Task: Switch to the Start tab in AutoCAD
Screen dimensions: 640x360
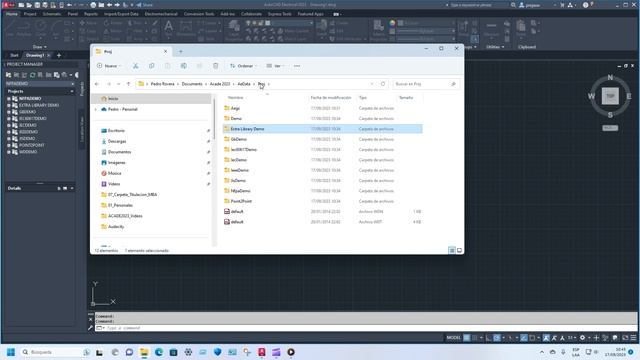Action: 14,55
